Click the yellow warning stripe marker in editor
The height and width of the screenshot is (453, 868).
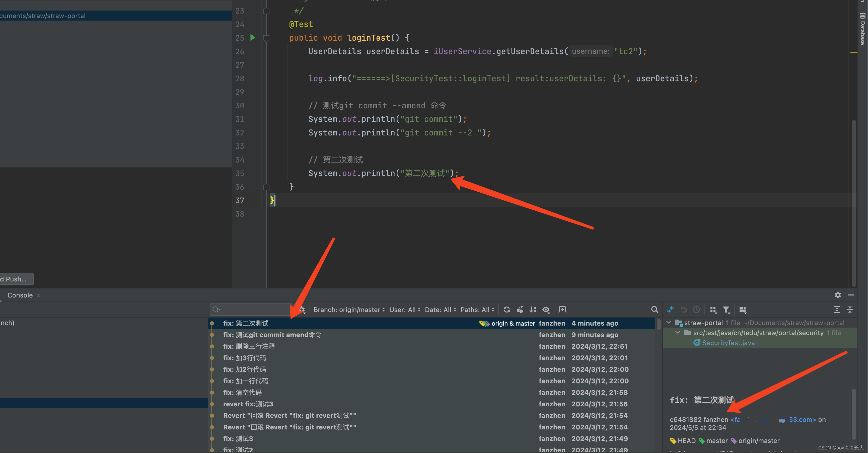click(853, 52)
